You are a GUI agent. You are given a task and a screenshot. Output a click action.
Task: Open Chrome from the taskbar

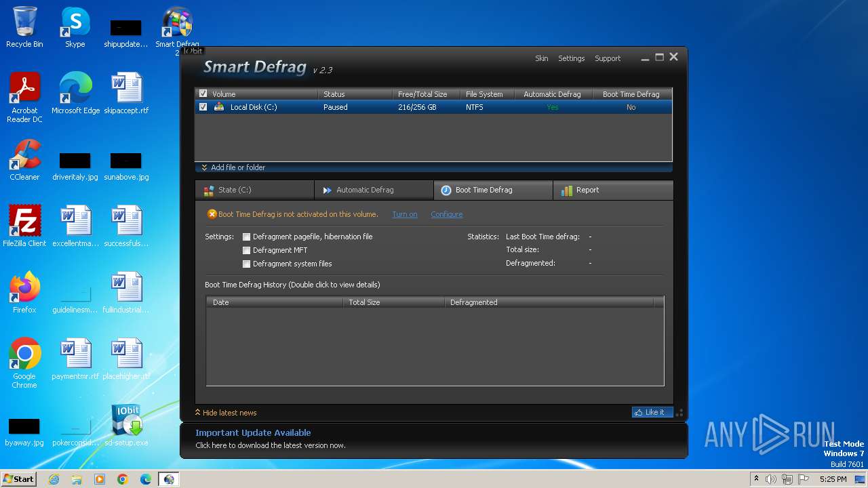click(123, 479)
